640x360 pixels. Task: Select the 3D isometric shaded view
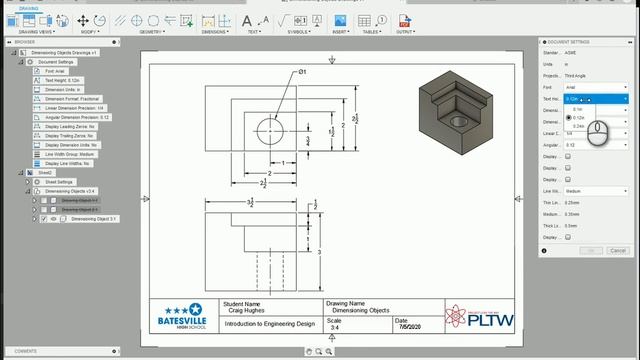(x=456, y=113)
